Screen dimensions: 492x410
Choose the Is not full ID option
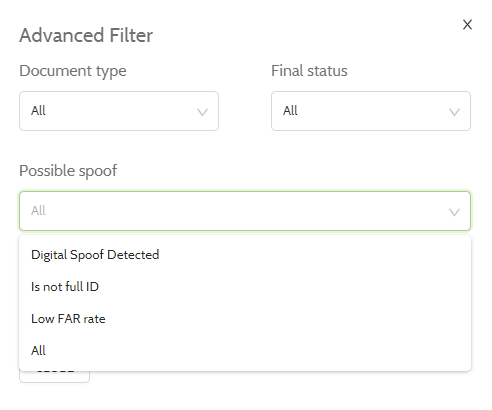245,287
